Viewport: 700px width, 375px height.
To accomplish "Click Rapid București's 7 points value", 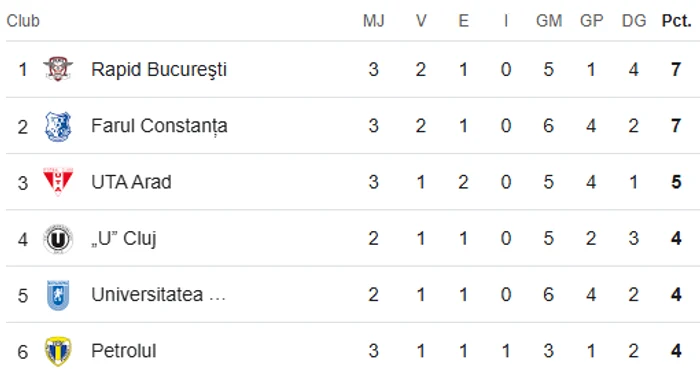I will [676, 70].
